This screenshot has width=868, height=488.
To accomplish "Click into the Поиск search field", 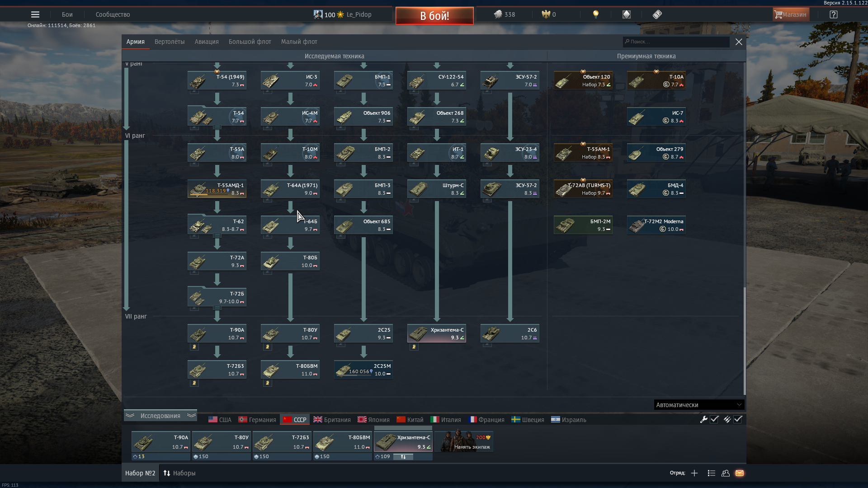I will click(x=676, y=42).
